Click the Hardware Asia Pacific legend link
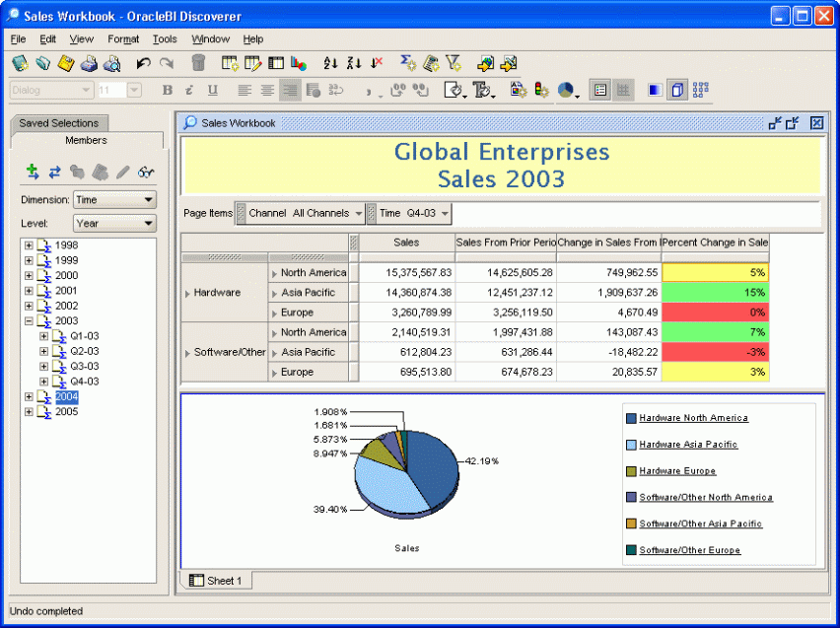 click(x=688, y=445)
